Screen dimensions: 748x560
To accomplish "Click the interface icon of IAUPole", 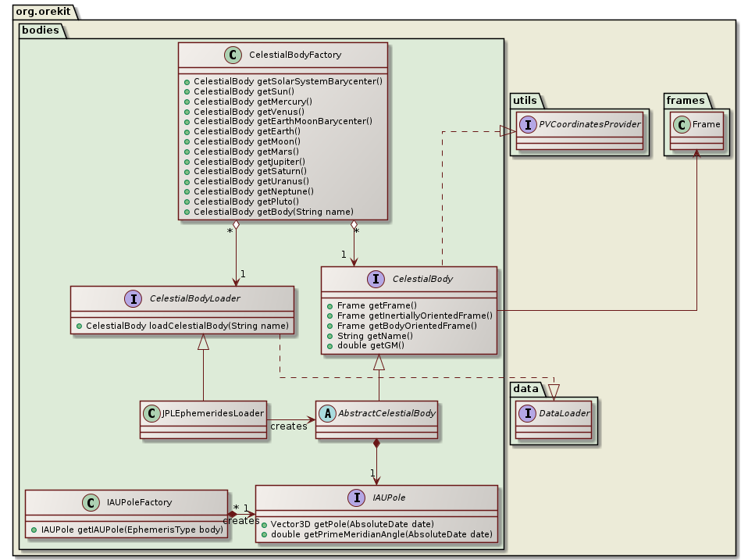I will [358, 498].
